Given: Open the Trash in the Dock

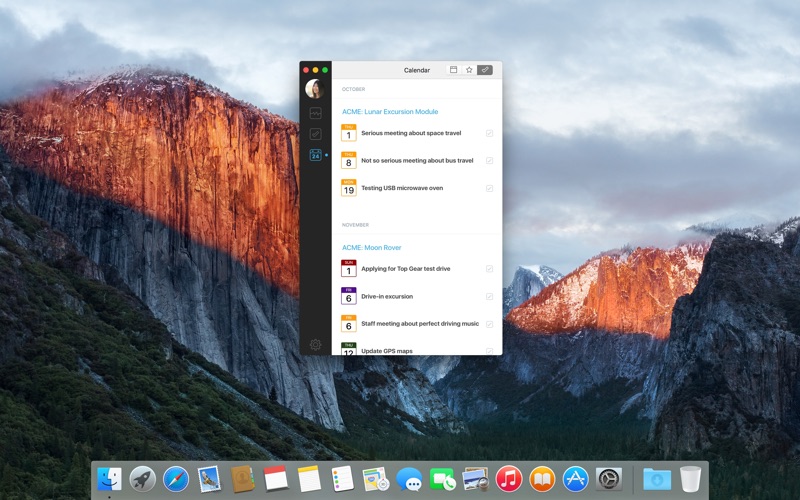Looking at the screenshot, I should click(690, 480).
